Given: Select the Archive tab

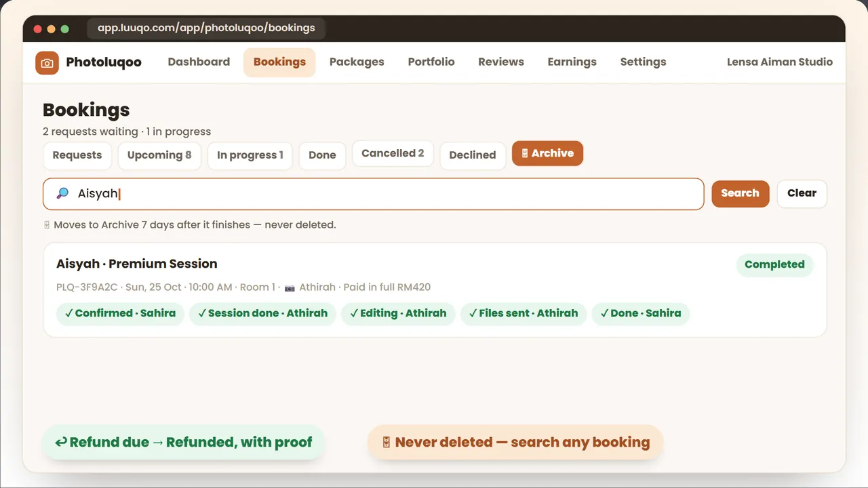Looking at the screenshot, I should [547, 153].
